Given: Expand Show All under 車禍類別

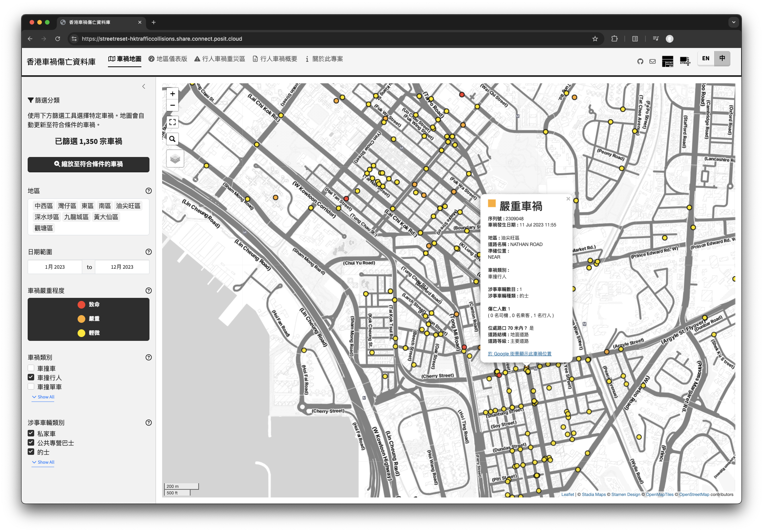Looking at the screenshot, I should tap(43, 397).
